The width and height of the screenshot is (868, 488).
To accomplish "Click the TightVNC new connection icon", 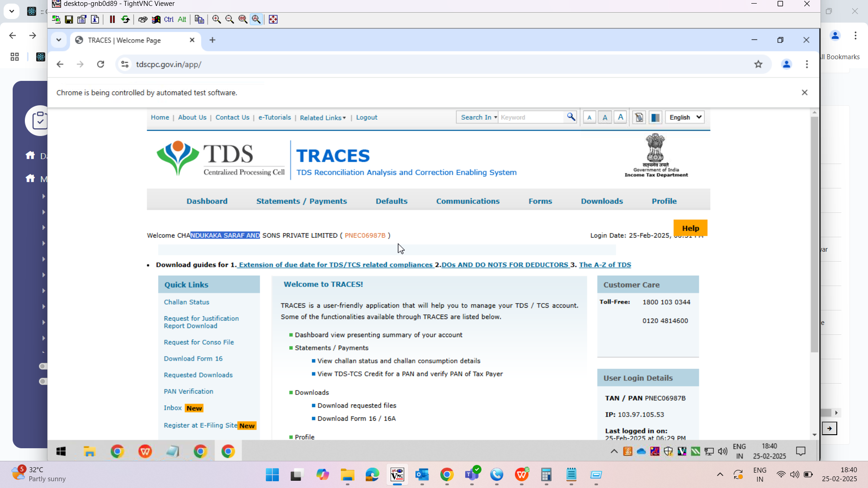I will coord(56,19).
